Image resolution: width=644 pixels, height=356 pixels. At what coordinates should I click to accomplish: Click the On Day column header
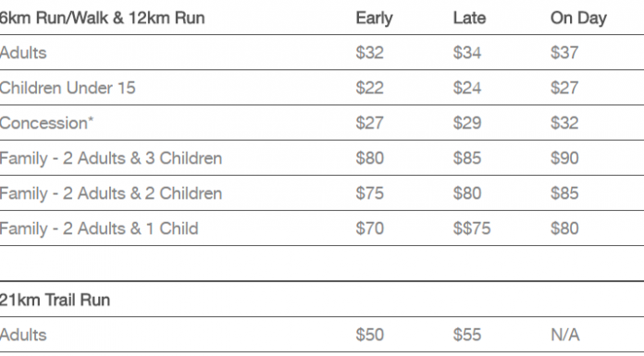coord(578,18)
